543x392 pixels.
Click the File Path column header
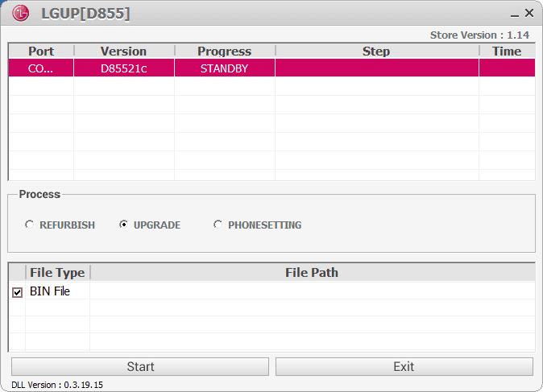[x=312, y=273]
